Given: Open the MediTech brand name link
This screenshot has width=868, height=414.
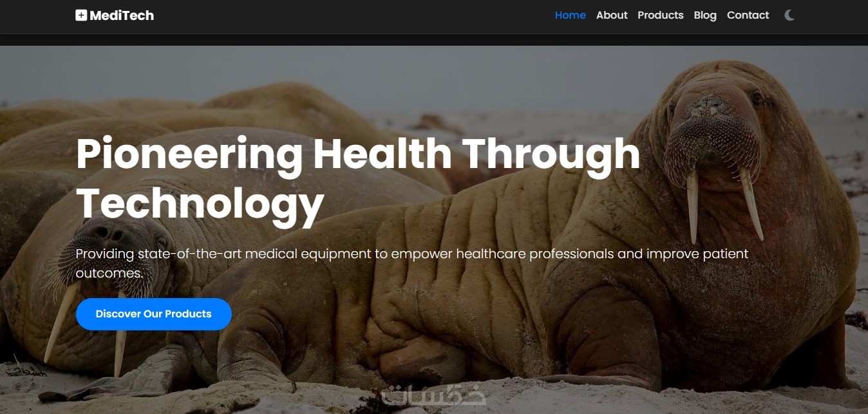Looking at the screenshot, I should click(115, 15).
